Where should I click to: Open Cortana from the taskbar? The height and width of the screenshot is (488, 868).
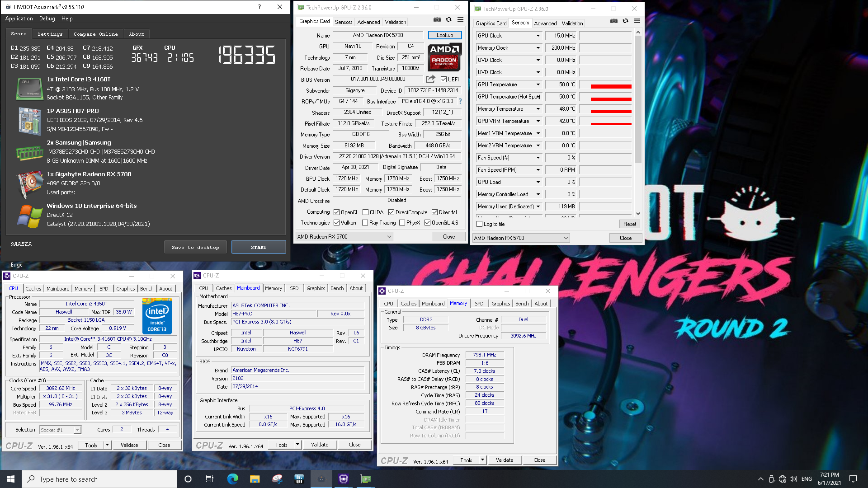click(x=188, y=479)
